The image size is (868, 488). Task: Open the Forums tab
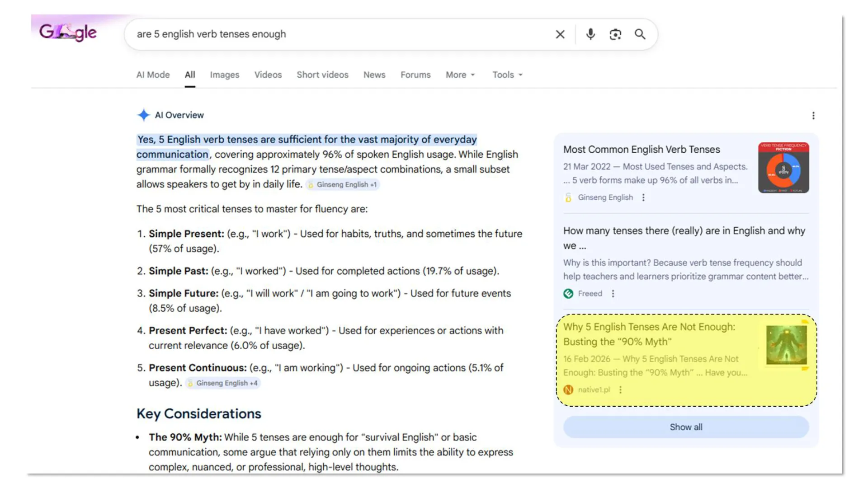pos(415,75)
